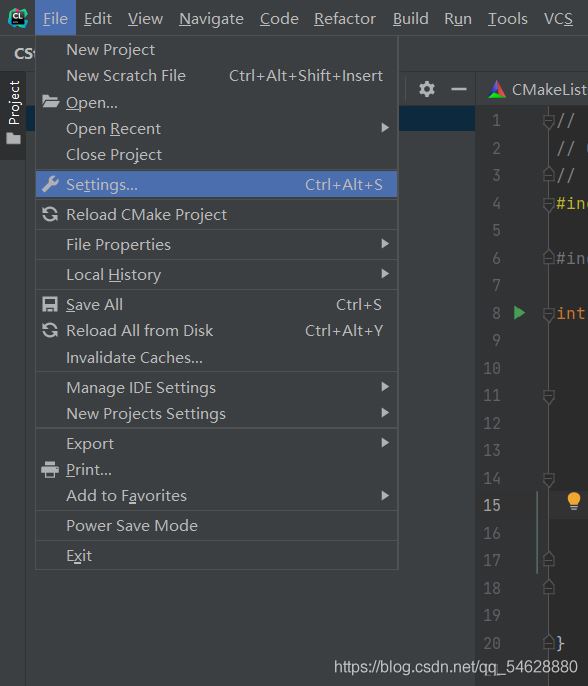Open the Project tool window sidebar tab

click(x=14, y=113)
